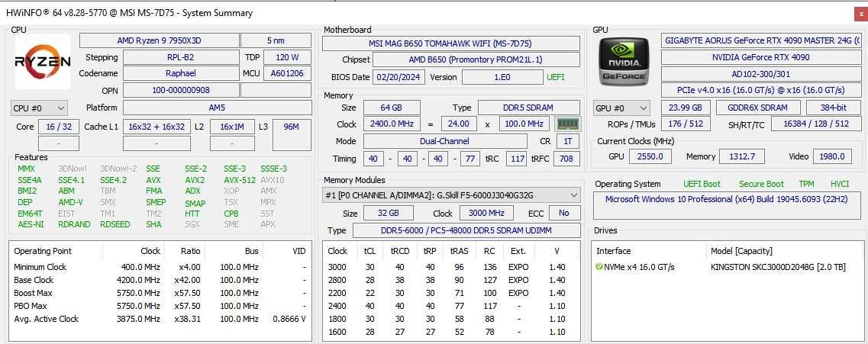Click the AMD-V feature label
868x344 pixels.
[70, 202]
